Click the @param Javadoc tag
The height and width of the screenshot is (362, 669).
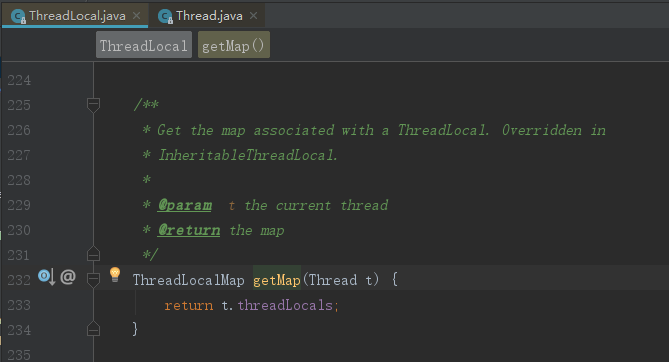pyautogui.click(x=185, y=205)
